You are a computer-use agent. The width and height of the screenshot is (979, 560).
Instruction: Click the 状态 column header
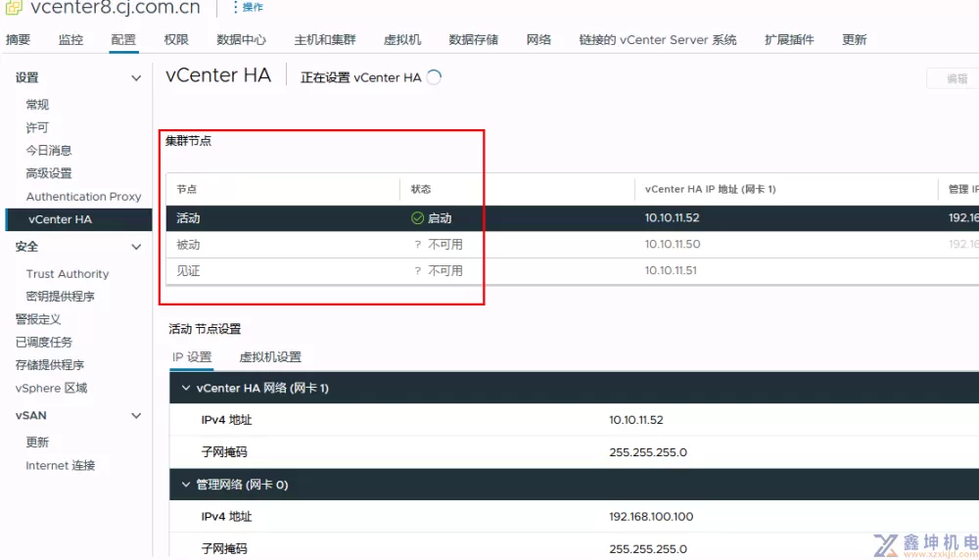click(421, 189)
